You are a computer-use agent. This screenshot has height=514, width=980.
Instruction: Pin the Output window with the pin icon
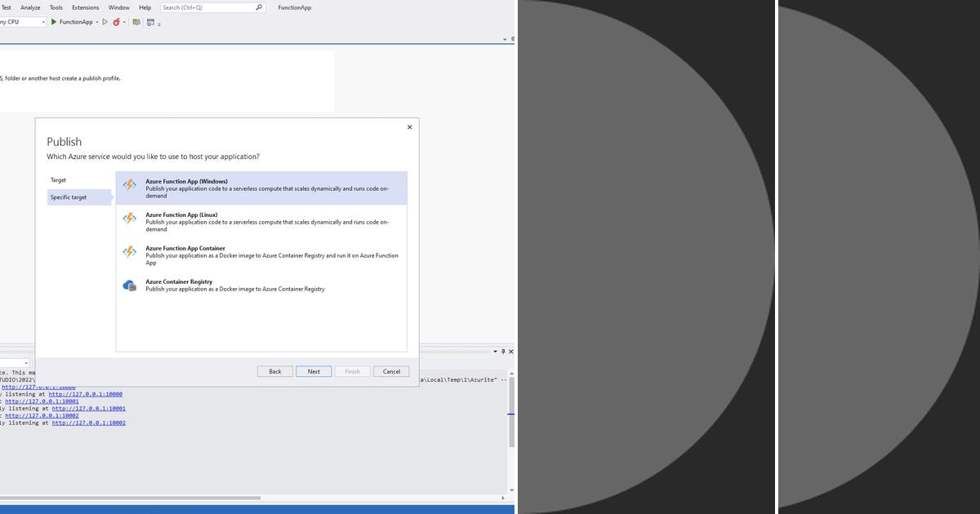tap(503, 351)
